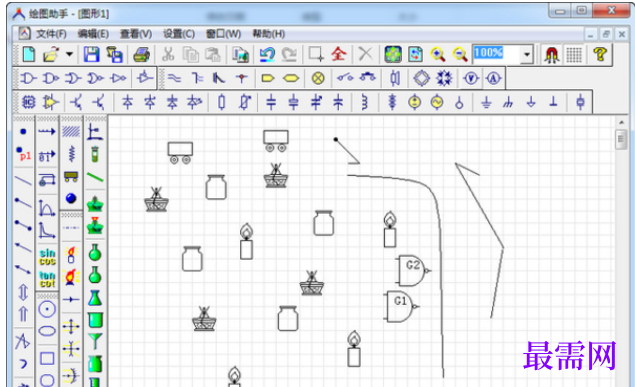
Task: Click the scissors cut icon
Action: [168, 54]
